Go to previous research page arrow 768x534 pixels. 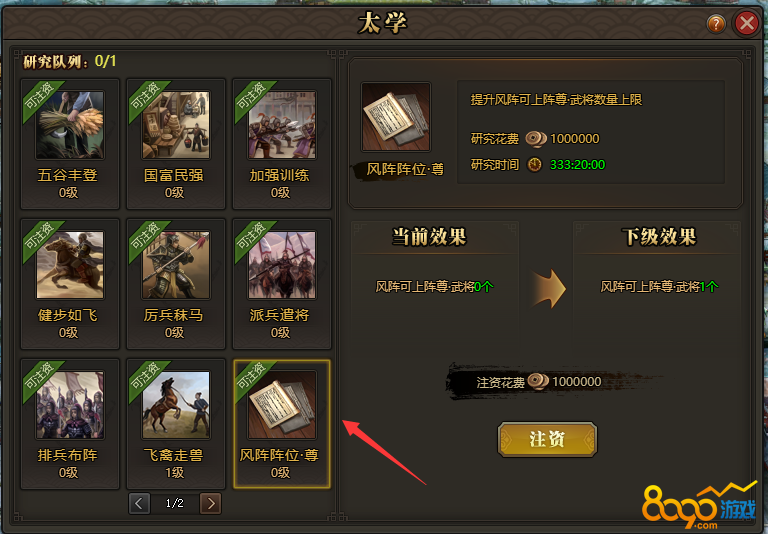(x=139, y=503)
